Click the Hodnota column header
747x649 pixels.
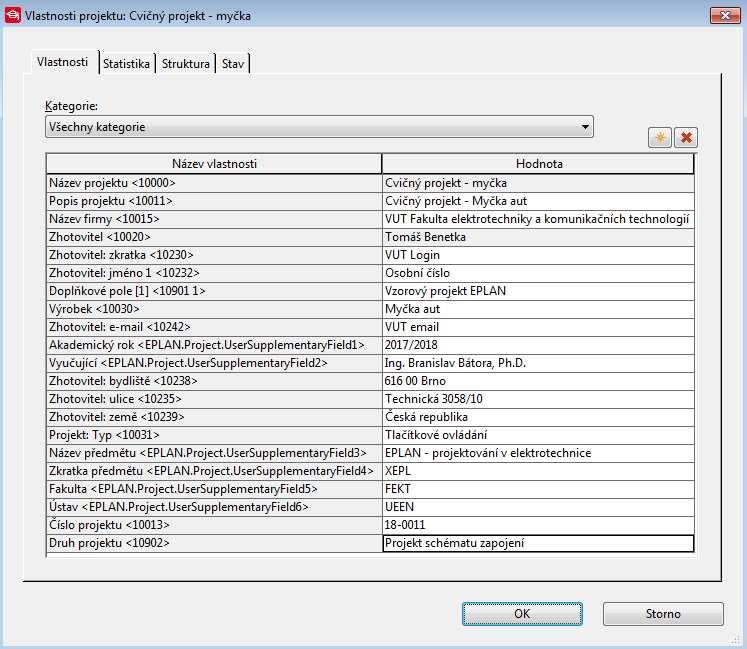coord(538,164)
